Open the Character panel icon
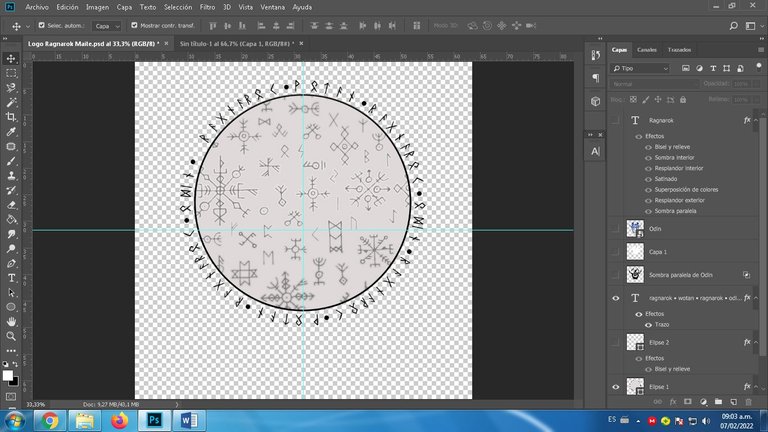 (595, 151)
